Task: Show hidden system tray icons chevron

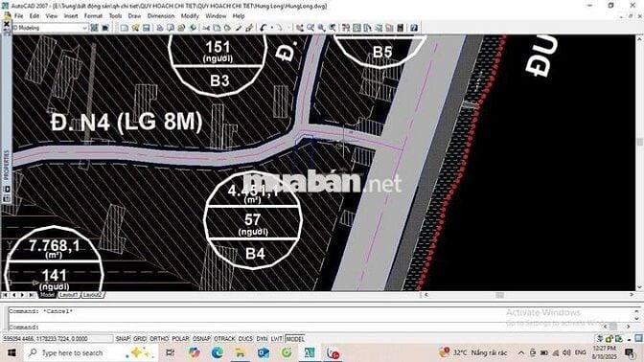Action: (x=520, y=352)
